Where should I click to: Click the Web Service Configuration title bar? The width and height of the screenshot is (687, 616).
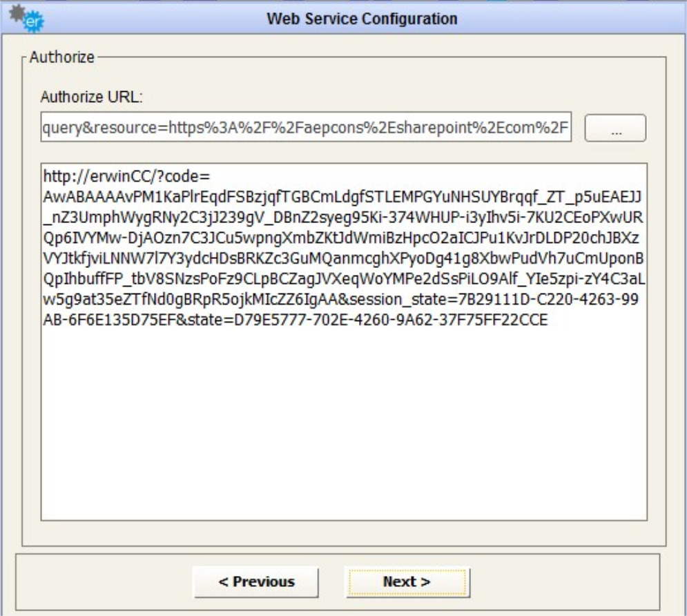click(361, 19)
